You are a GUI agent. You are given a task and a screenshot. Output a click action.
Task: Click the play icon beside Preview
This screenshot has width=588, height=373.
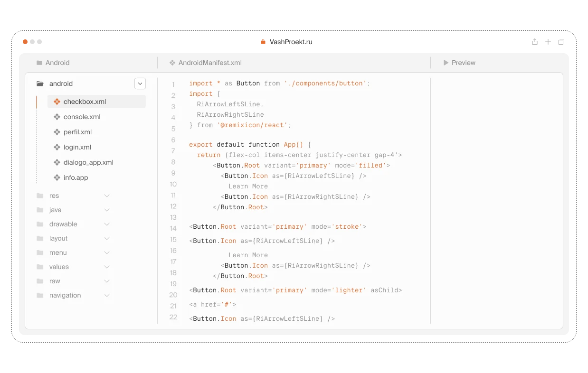446,63
